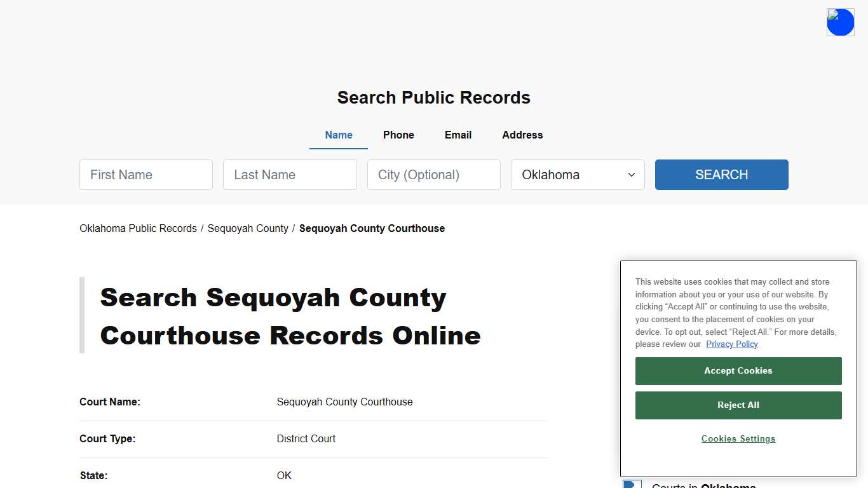Reject all cookies

[x=738, y=405]
